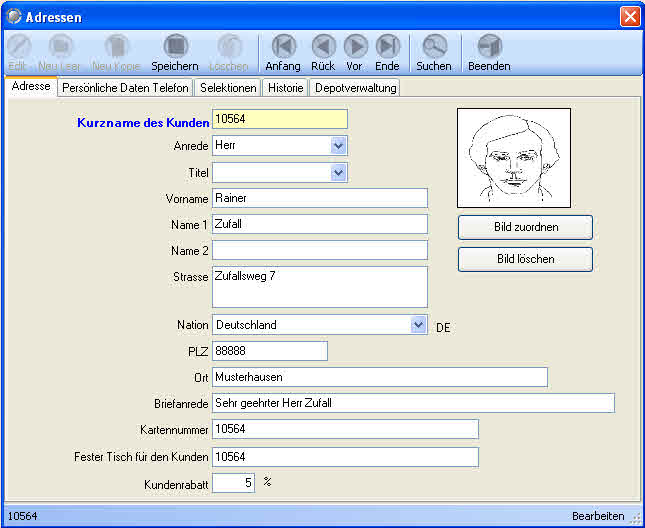
Task: Open the Titel dropdown list
Action: (x=338, y=173)
